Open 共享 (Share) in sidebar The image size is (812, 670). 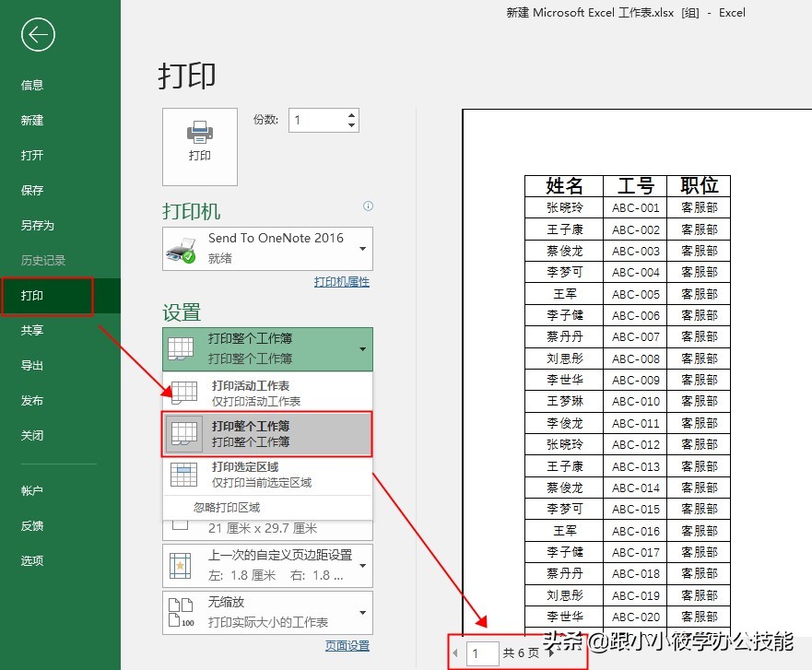[32, 330]
